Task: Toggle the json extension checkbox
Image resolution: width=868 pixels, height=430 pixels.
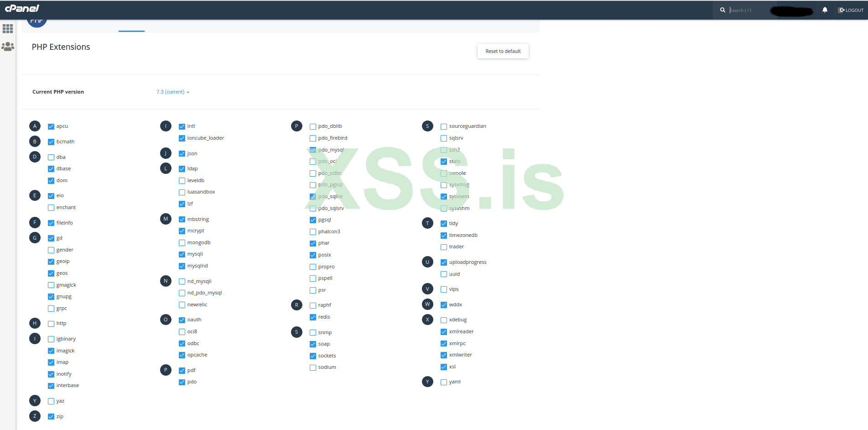Action: click(x=182, y=154)
